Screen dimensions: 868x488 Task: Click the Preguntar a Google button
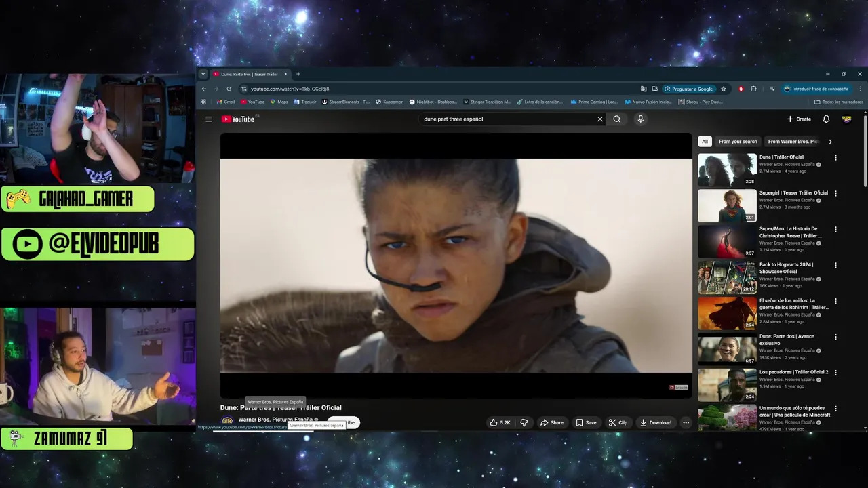(x=689, y=89)
